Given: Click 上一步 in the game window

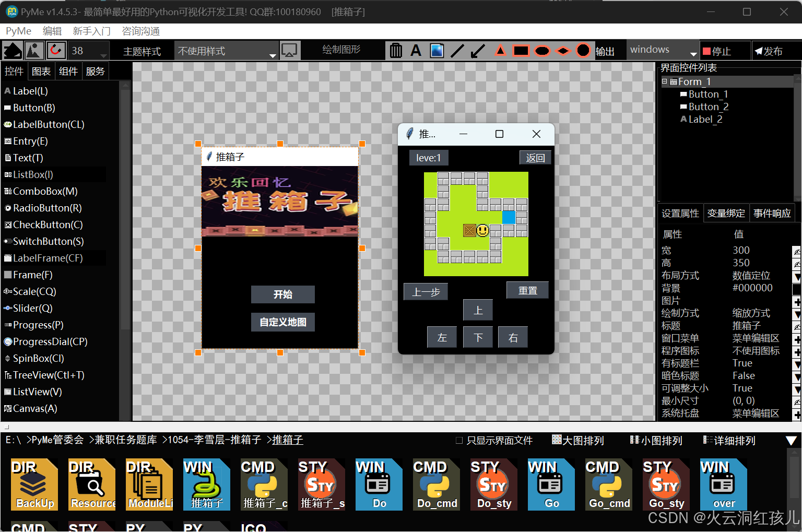Looking at the screenshot, I should (x=426, y=292).
